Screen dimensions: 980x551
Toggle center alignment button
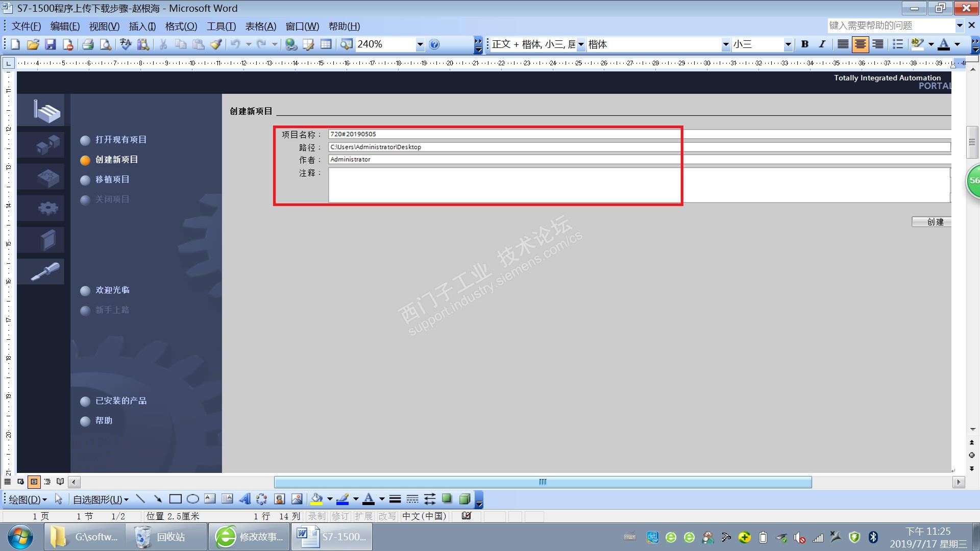(x=860, y=44)
